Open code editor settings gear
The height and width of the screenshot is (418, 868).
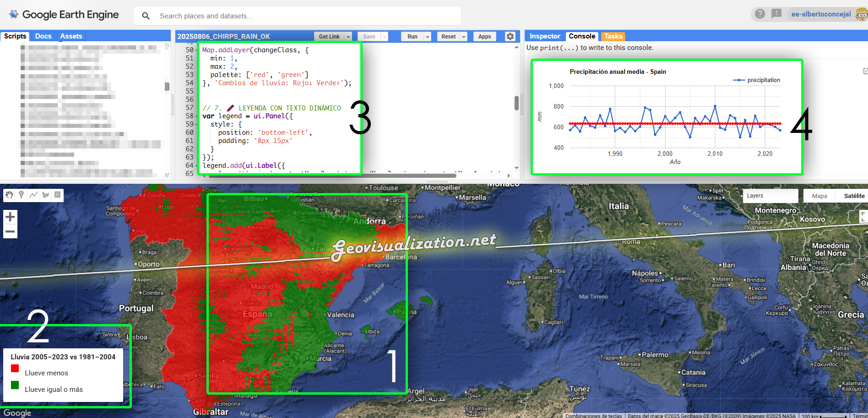tap(510, 36)
